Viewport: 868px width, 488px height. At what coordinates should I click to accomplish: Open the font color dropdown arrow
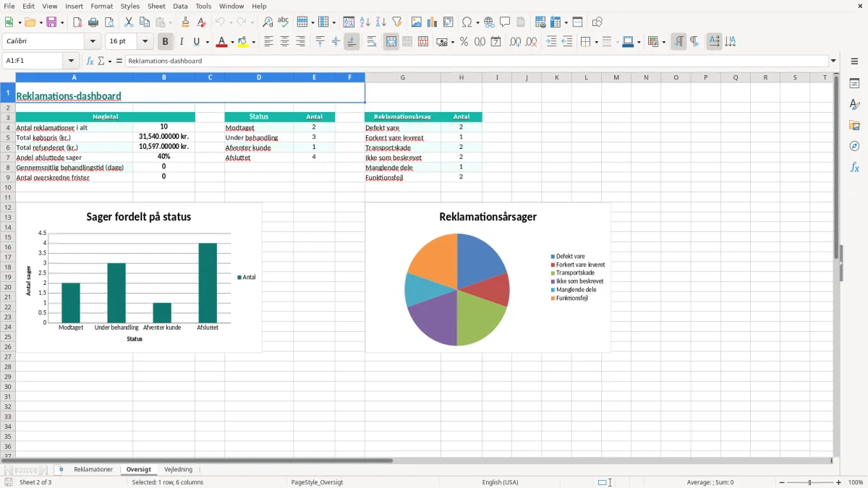[x=231, y=42]
